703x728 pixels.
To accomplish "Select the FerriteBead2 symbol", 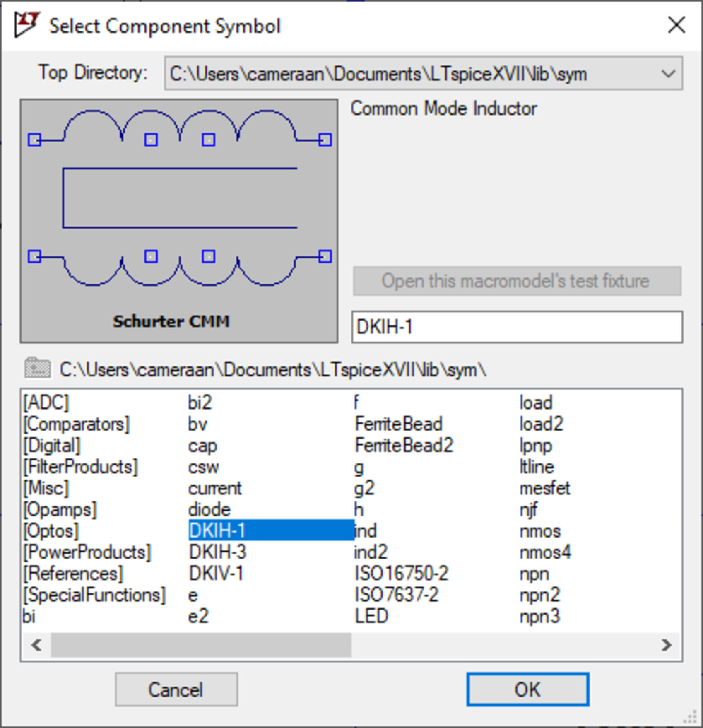I will 404,446.
